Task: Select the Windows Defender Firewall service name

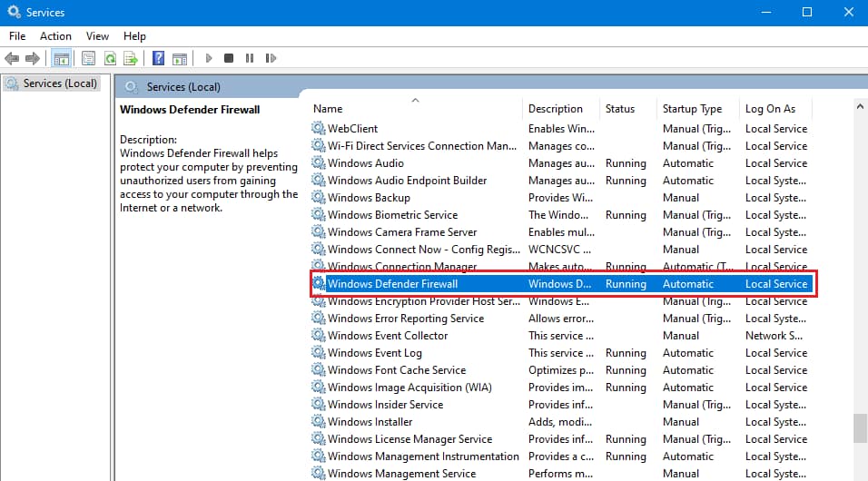Action: [392, 284]
